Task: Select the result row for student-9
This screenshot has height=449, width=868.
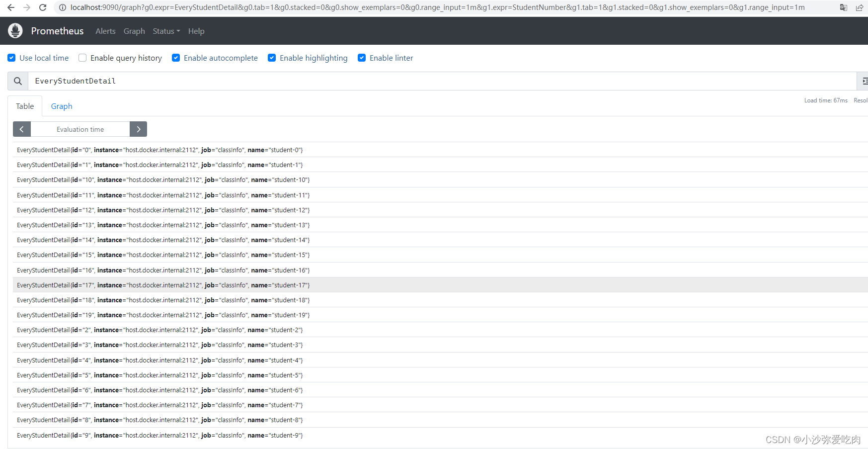Action: pyautogui.click(x=440, y=435)
